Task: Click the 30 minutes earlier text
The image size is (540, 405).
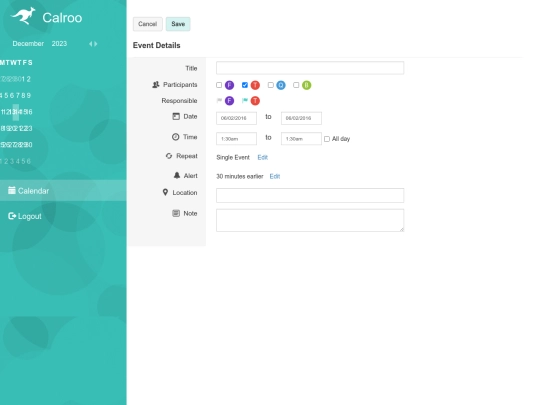Action: click(240, 176)
